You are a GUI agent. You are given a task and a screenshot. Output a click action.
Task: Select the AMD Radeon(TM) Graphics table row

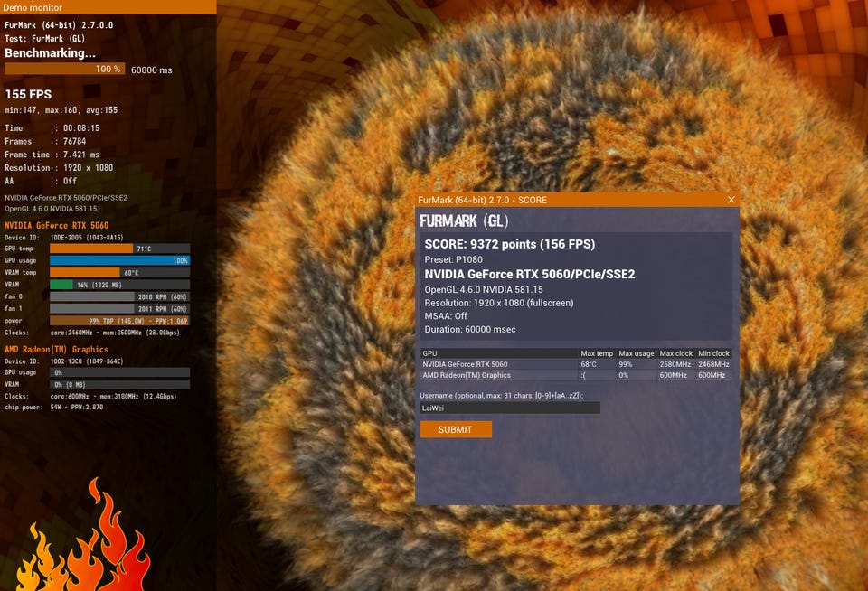coord(576,375)
